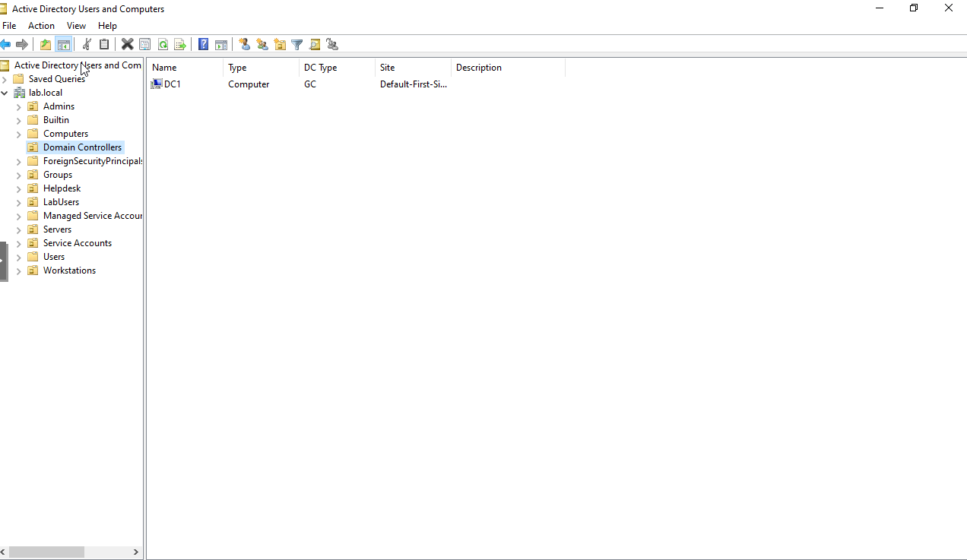Sort by the Site column header
The image size is (967, 560).
[414, 68]
